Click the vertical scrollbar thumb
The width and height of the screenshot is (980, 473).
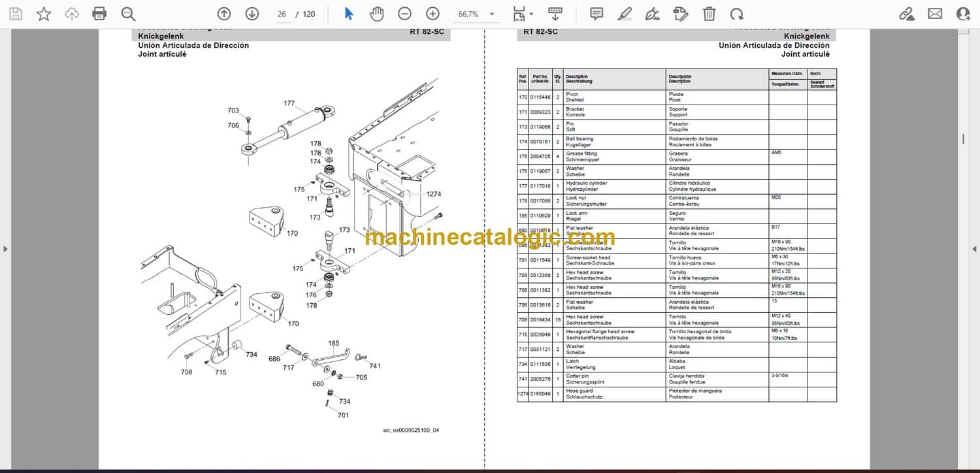(x=963, y=139)
